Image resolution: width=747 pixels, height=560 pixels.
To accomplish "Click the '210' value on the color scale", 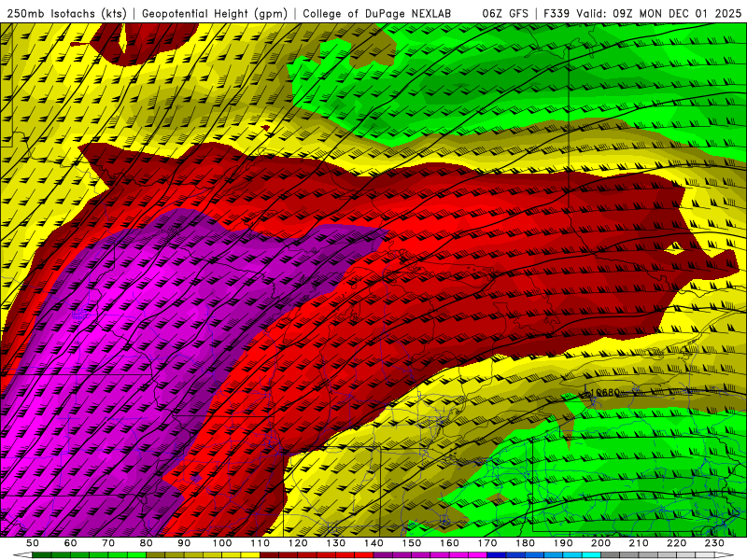I will (639, 543).
